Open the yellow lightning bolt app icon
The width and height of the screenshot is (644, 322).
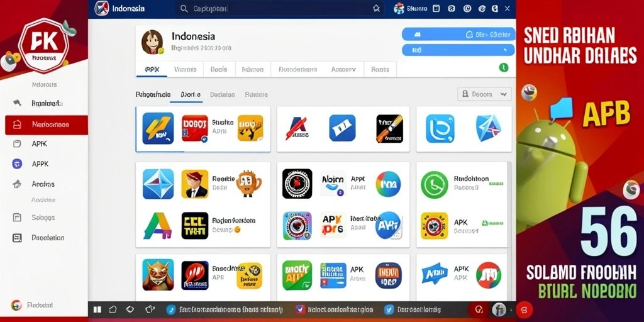(158, 128)
